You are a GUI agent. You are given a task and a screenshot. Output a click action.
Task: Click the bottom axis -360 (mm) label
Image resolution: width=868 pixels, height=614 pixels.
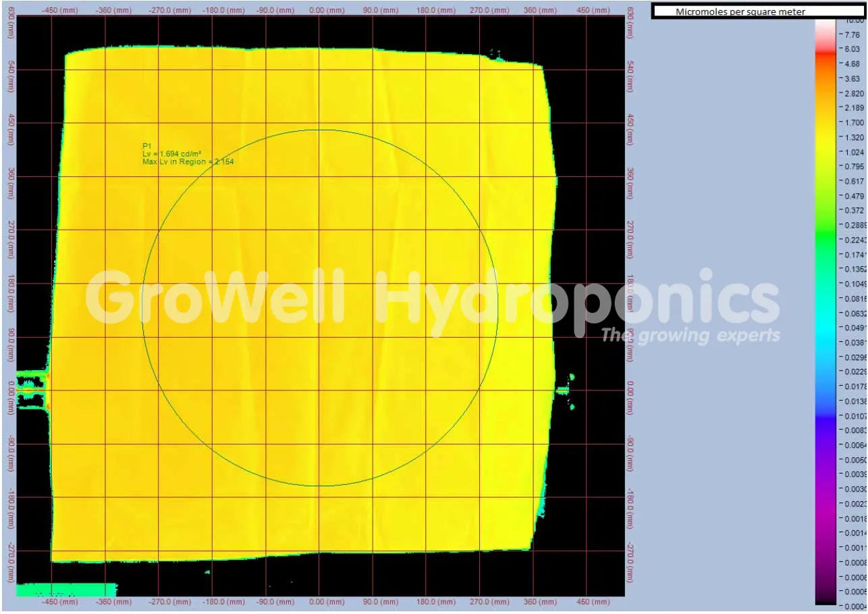pos(113,601)
